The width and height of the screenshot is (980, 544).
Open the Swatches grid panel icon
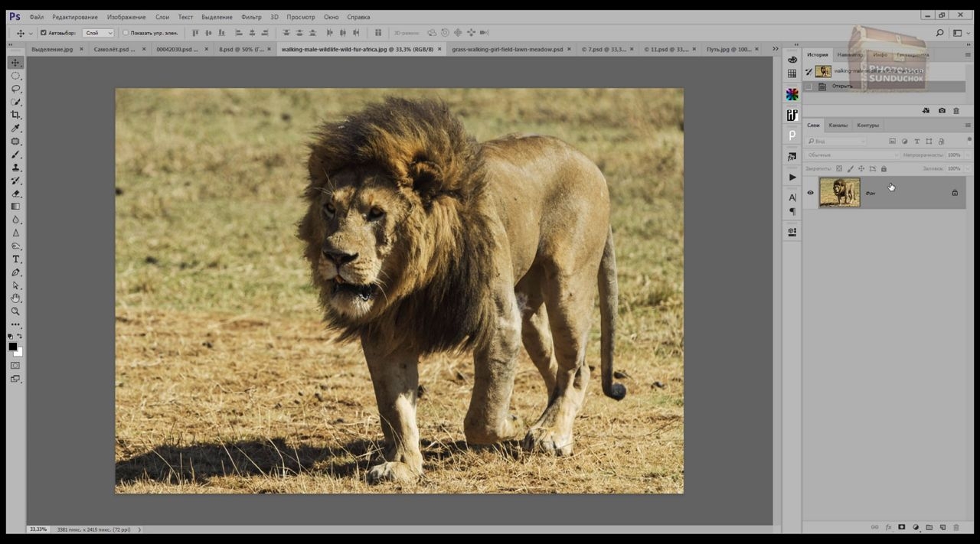pyautogui.click(x=792, y=73)
